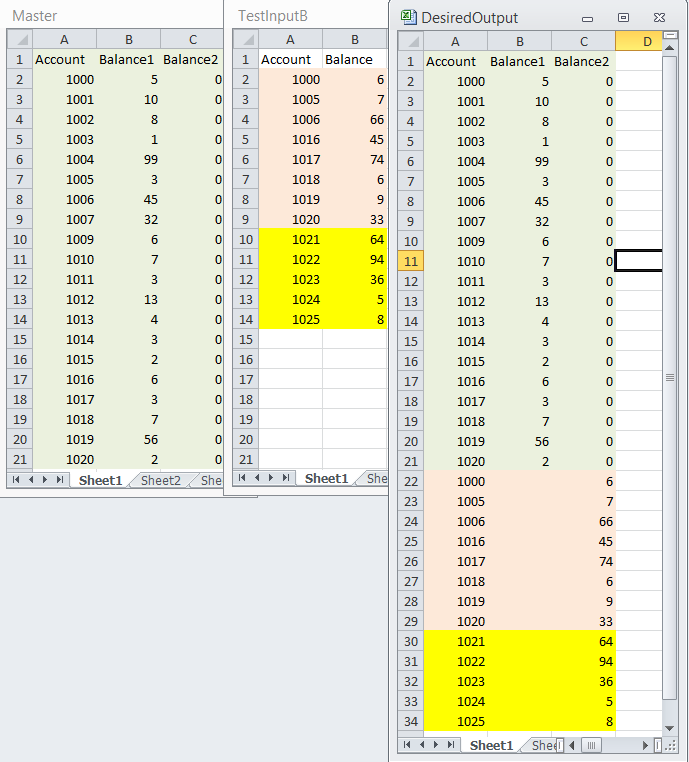The height and width of the screenshot is (762, 689).
Task: Select column B header in TestInputB window
Action: click(x=355, y=39)
